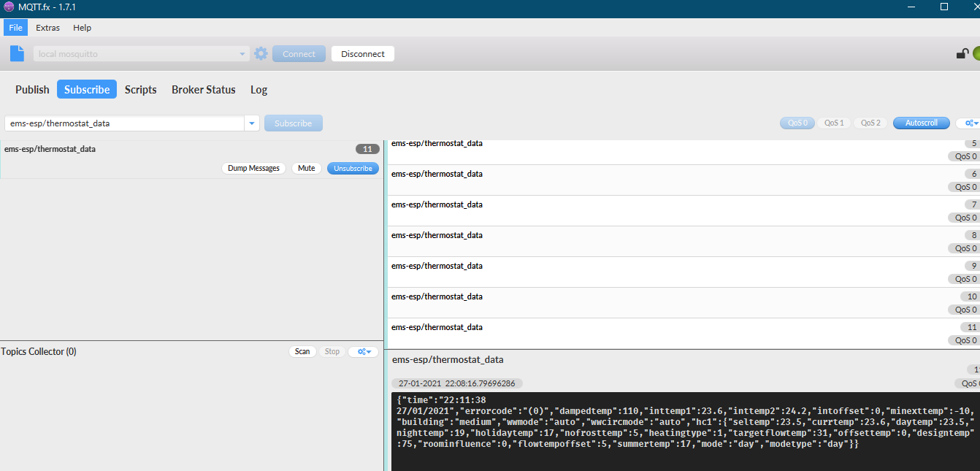Open subscribe settings gear at top right
The width and height of the screenshot is (980, 471).
pos(968,123)
